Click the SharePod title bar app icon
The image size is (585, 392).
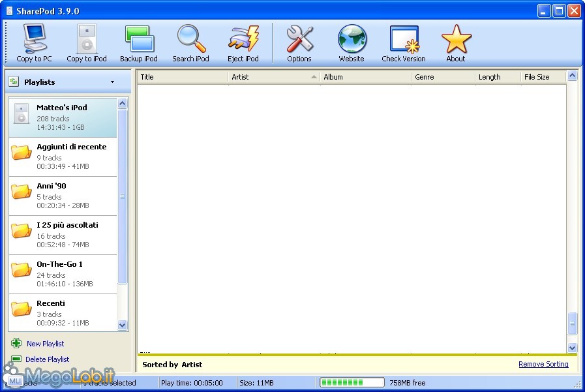9,11
